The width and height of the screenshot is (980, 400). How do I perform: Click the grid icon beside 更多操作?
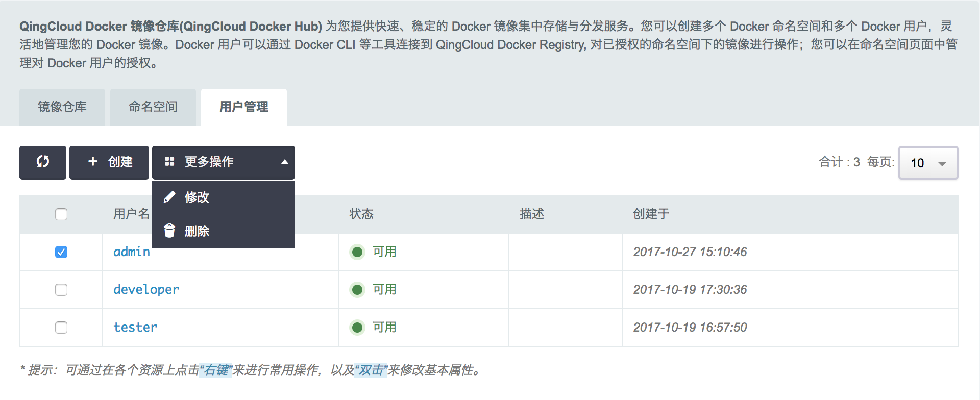coord(169,162)
